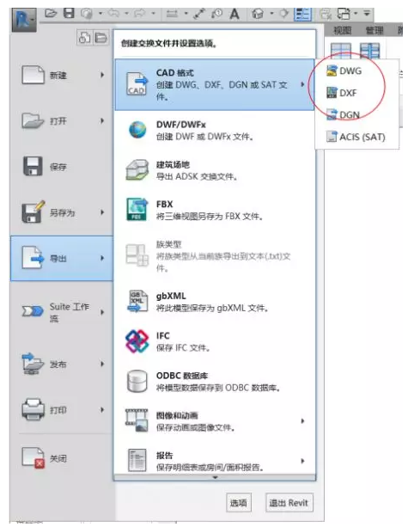Click the DWF/DWFx globe icon
This screenshot has width=420, height=527.
tap(137, 130)
